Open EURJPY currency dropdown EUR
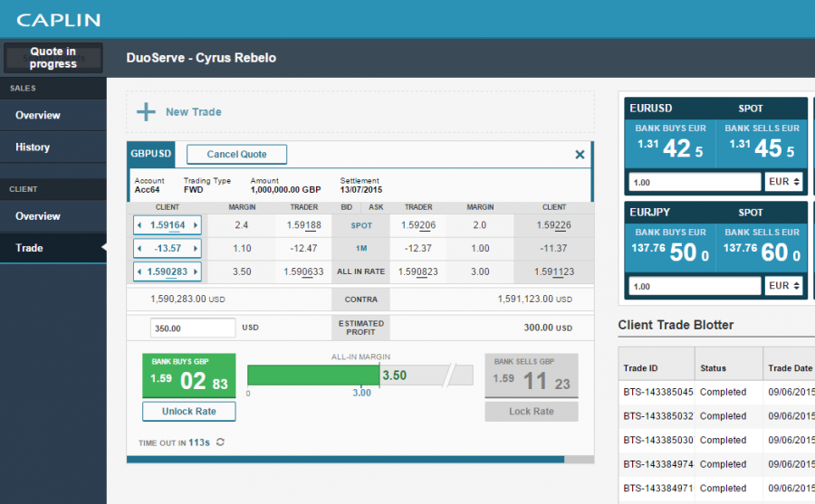The height and width of the screenshot is (504, 815). [784, 286]
